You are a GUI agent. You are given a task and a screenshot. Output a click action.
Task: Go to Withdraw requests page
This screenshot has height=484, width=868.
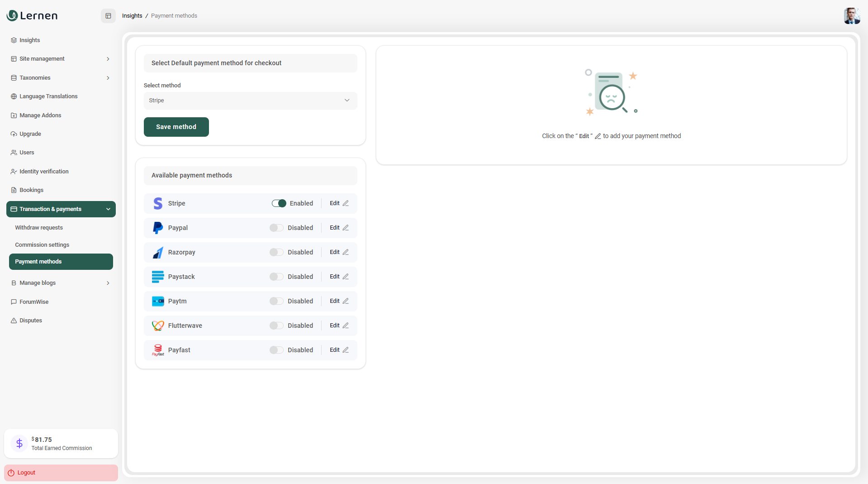(x=39, y=228)
